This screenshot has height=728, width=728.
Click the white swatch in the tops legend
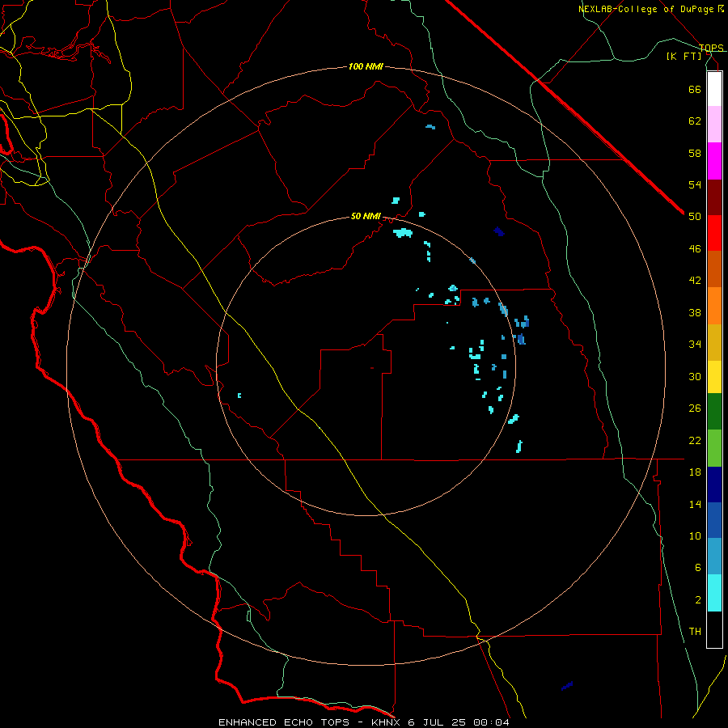pyautogui.click(x=714, y=89)
